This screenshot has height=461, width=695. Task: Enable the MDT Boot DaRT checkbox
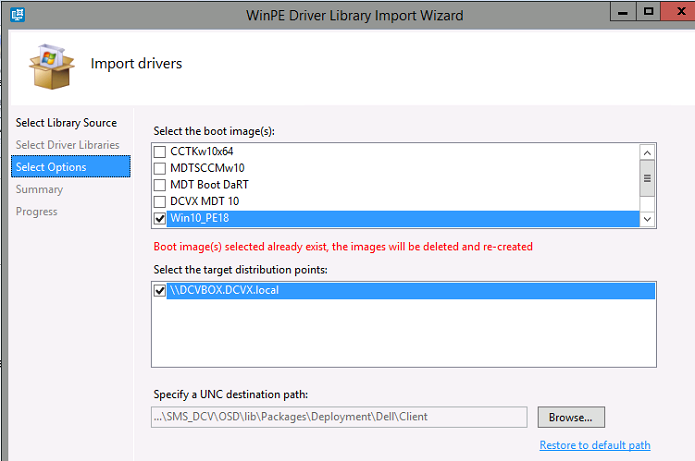(x=160, y=185)
